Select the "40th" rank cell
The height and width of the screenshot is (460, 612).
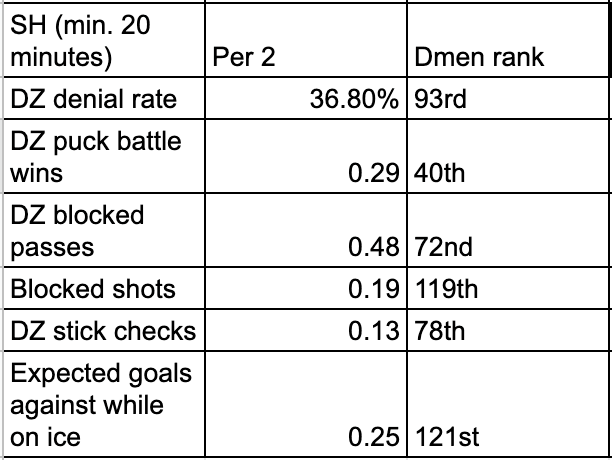[x=506, y=157]
